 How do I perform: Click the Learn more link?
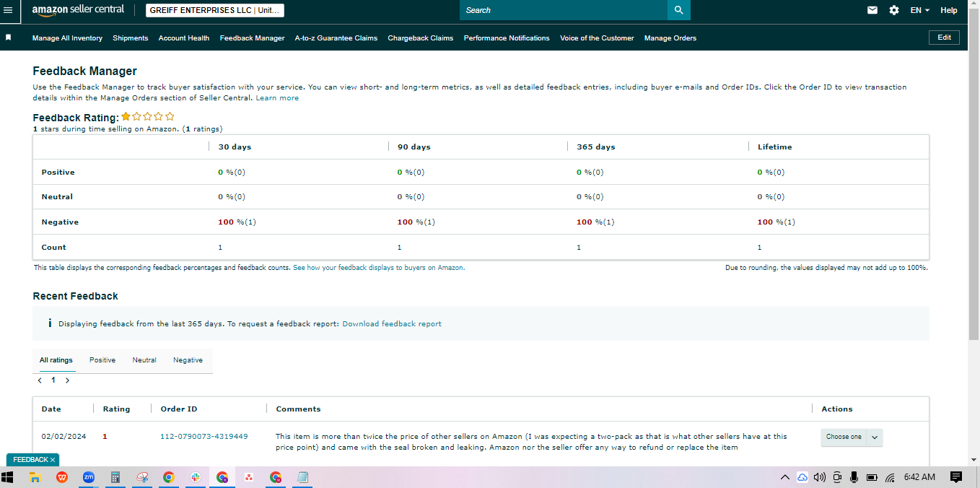point(277,97)
